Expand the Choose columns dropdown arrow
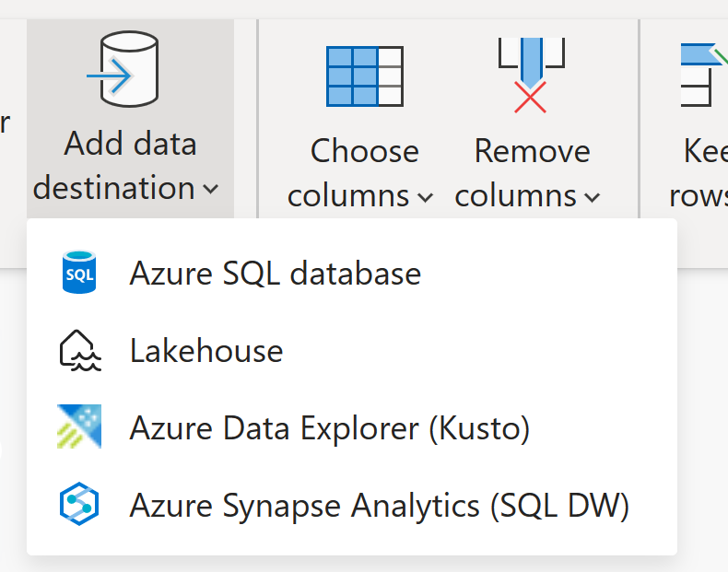728x572 pixels. pos(425,197)
